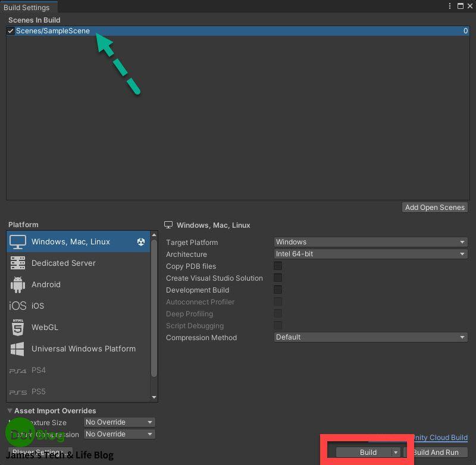Open the Compression Method dropdown
The image size is (476, 465).
pyautogui.click(x=370, y=337)
